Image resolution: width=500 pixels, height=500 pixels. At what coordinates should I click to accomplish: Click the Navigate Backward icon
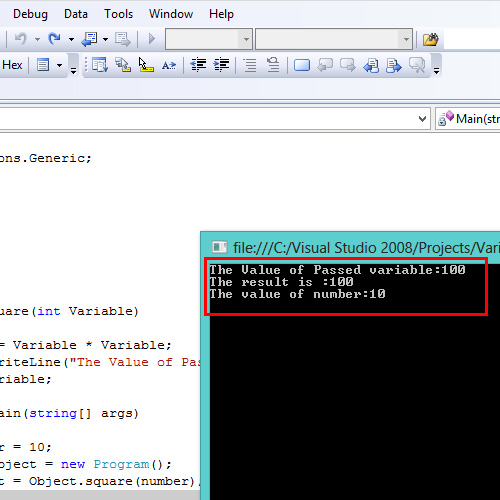[x=89, y=39]
